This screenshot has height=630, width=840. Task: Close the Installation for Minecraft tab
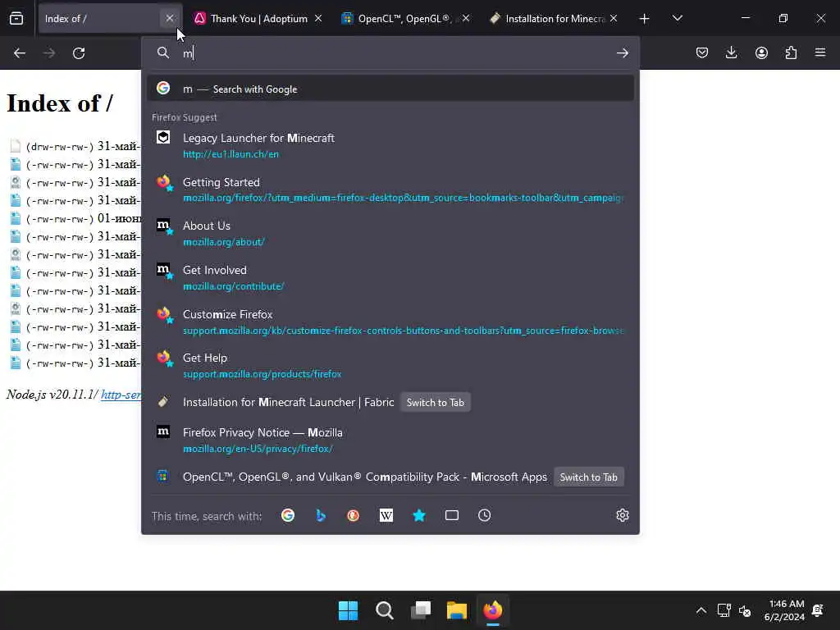[614, 18]
